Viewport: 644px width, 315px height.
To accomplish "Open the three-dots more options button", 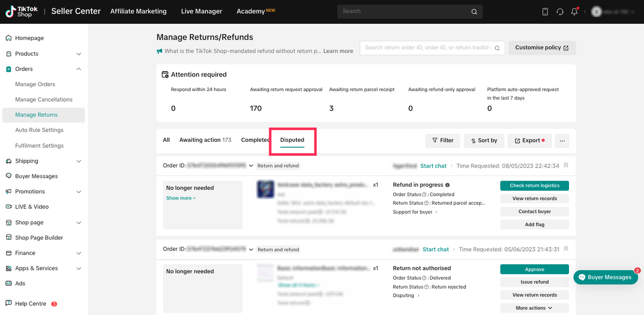I will (562, 140).
